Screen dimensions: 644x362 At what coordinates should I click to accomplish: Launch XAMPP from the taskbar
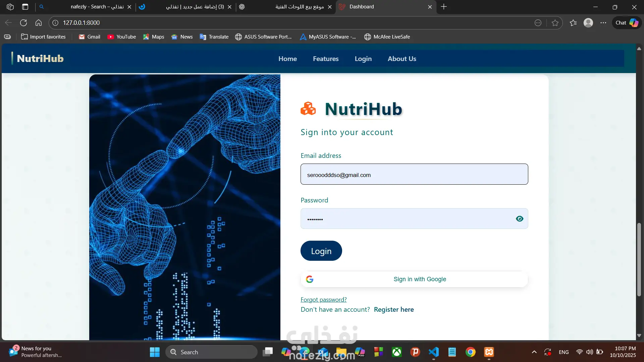click(489, 352)
